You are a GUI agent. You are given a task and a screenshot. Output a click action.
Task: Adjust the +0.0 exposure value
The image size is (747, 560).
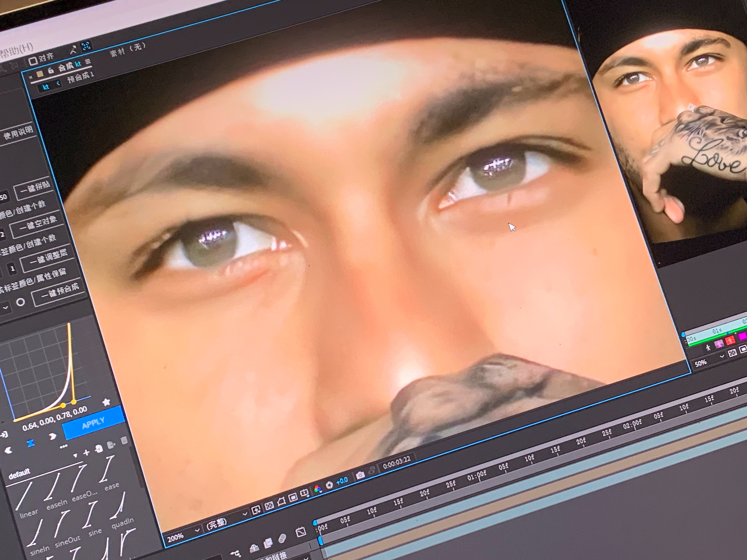342,480
